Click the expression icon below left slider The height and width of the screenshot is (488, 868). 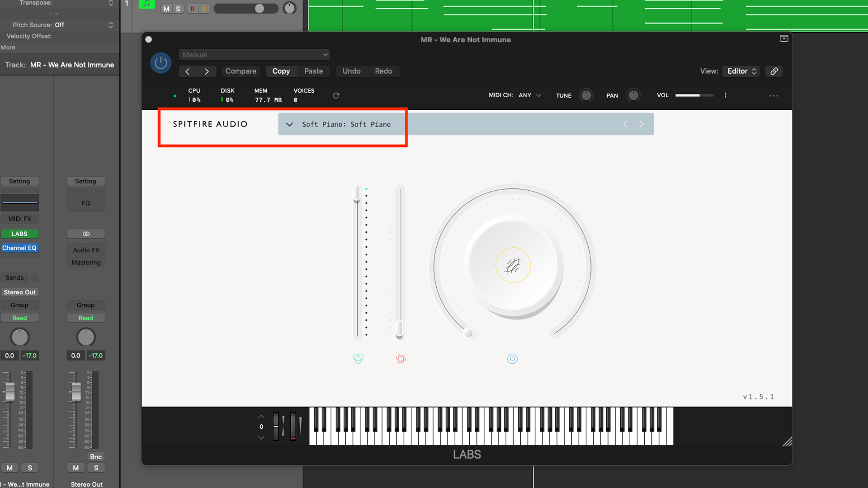point(358,359)
